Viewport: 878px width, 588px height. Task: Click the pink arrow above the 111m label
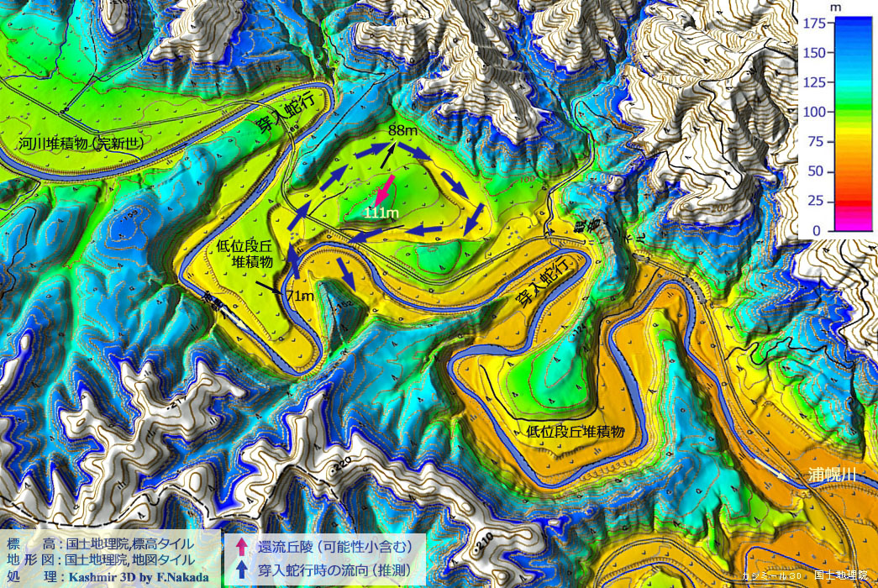(386, 188)
